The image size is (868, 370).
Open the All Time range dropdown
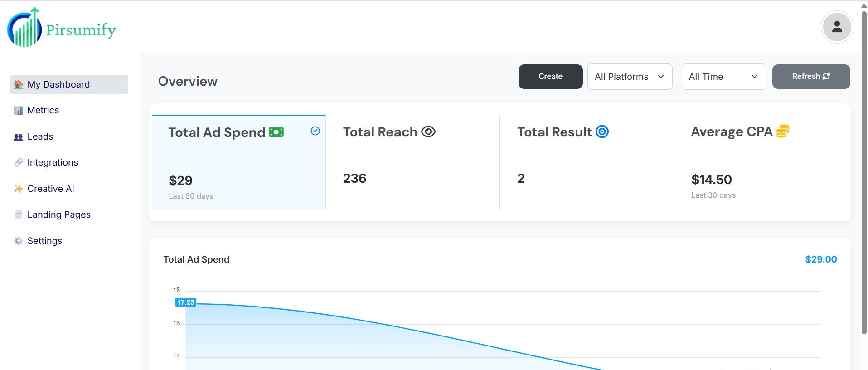(723, 77)
